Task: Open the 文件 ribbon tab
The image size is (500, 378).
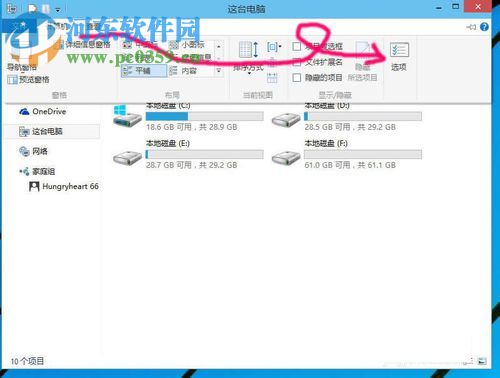Action: click(19, 26)
